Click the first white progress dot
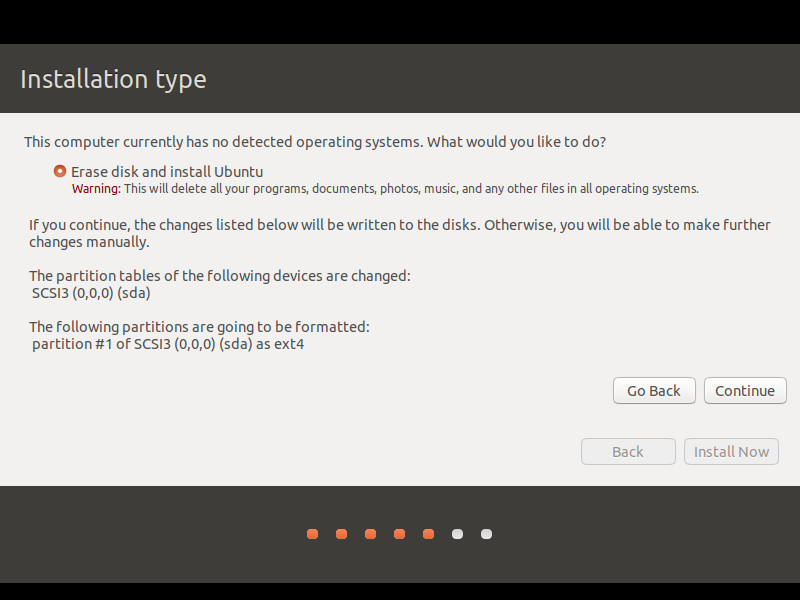Screen dimensions: 800x600 click(x=458, y=534)
